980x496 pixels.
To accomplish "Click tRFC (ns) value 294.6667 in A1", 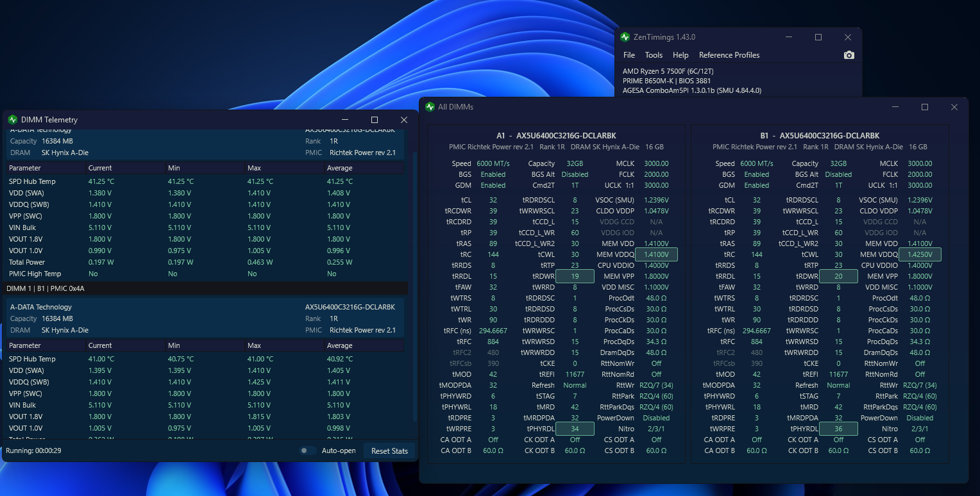I will point(493,331).
